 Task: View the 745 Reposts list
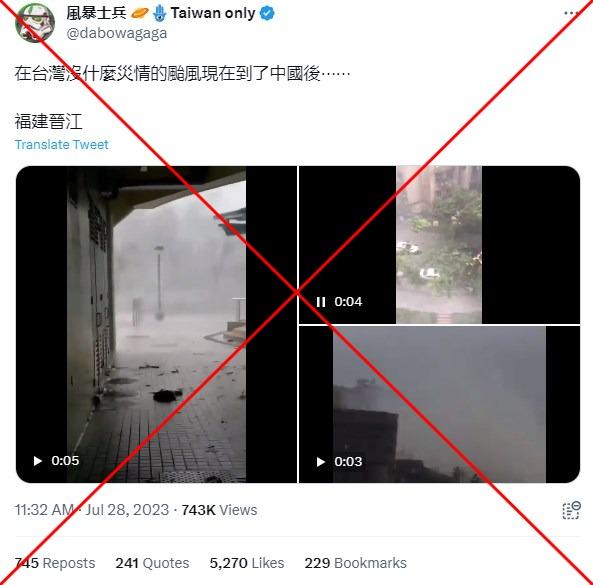55,563
